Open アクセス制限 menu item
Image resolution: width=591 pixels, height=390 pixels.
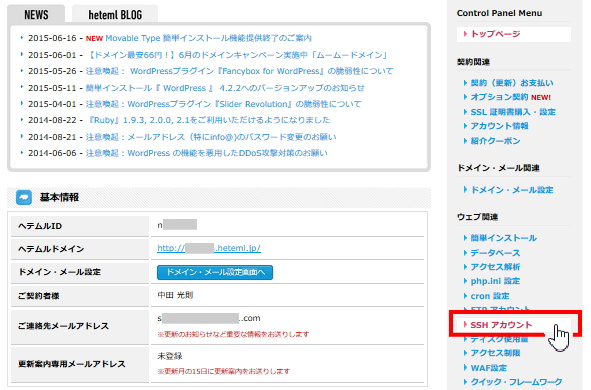coord(495,353)
